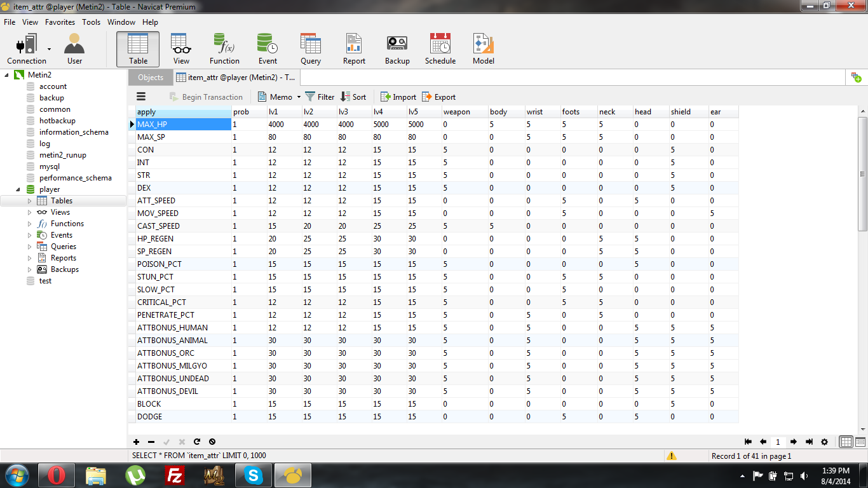Expand the Functions tree node
Viewport: 868px width, 488px height.
29,224
